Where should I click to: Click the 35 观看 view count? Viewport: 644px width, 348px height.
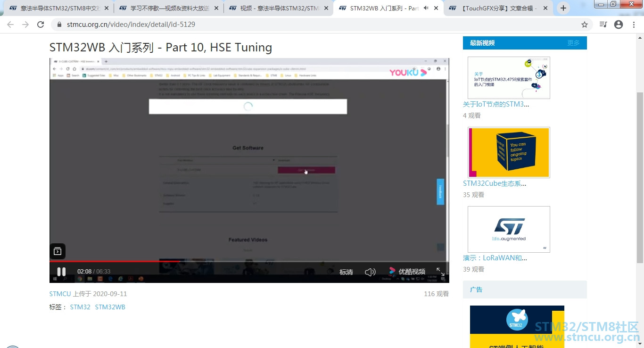pyautogui.click(x=473, y=195)
